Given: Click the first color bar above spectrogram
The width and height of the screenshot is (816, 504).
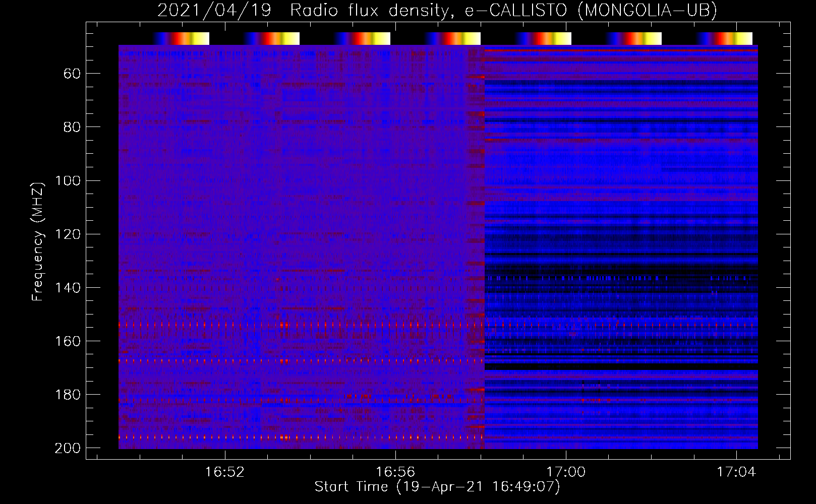Looking at the screenshot, I should pos(181,38).
